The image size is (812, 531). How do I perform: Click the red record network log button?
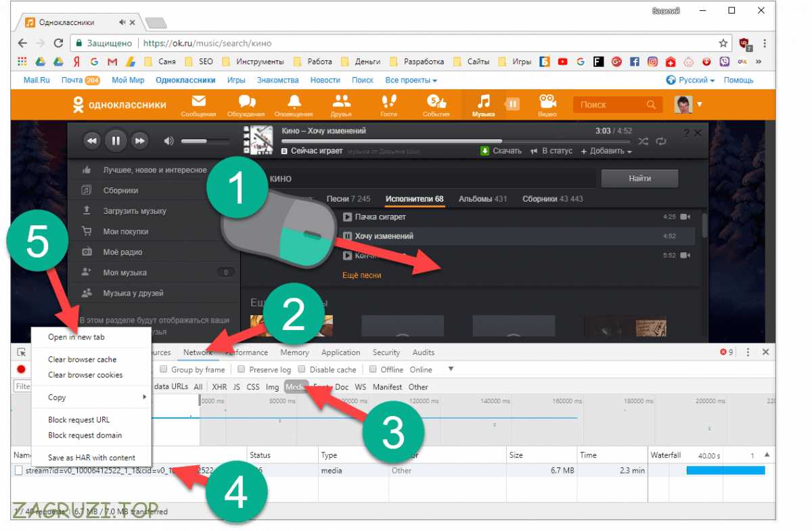[x=21, y=370]
